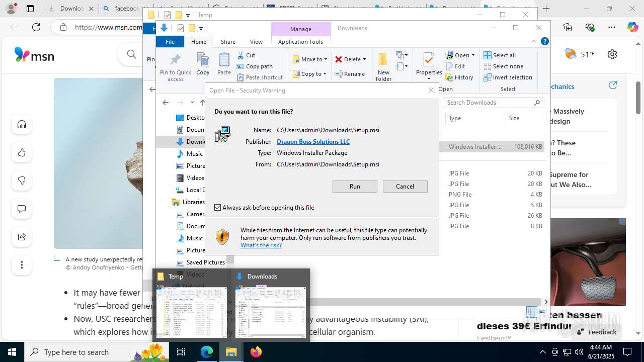The height and width of the screenshot is (362, 644).
Task: Open the What's the risk? link
Action: (x=261, y=245)
